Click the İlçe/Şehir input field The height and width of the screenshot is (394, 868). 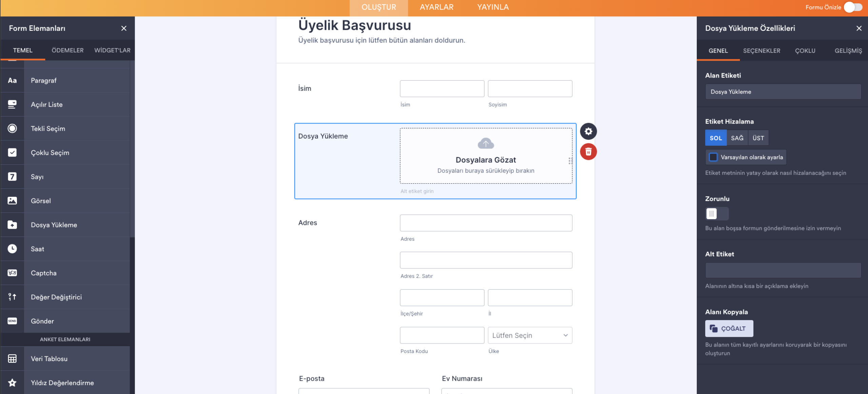(442, 298)
